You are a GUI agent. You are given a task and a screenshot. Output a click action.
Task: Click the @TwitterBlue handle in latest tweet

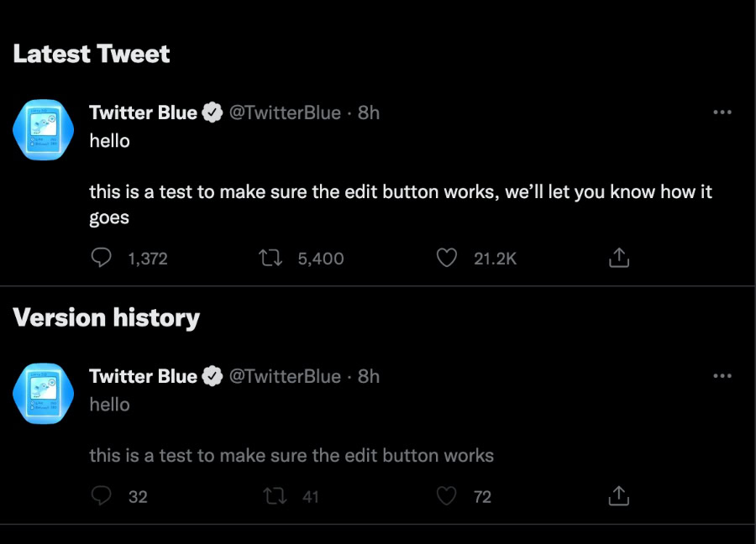[285, 112]
